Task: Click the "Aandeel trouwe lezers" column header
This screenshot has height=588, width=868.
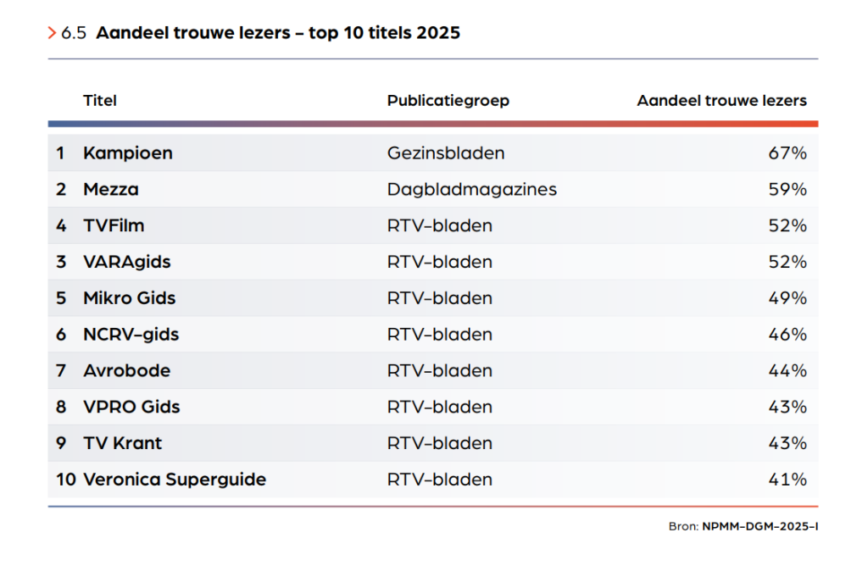Action: (x=721, y=101)
